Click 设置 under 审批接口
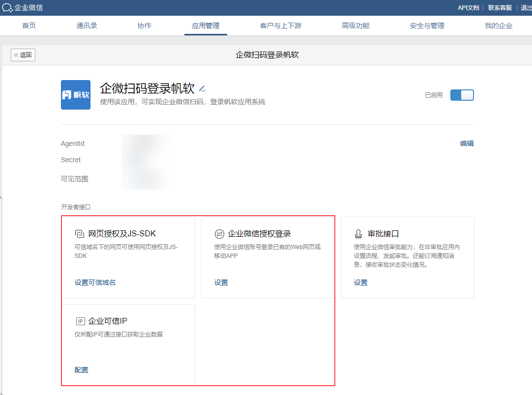This screenshot has width=532, height=395. coord(361,282)
